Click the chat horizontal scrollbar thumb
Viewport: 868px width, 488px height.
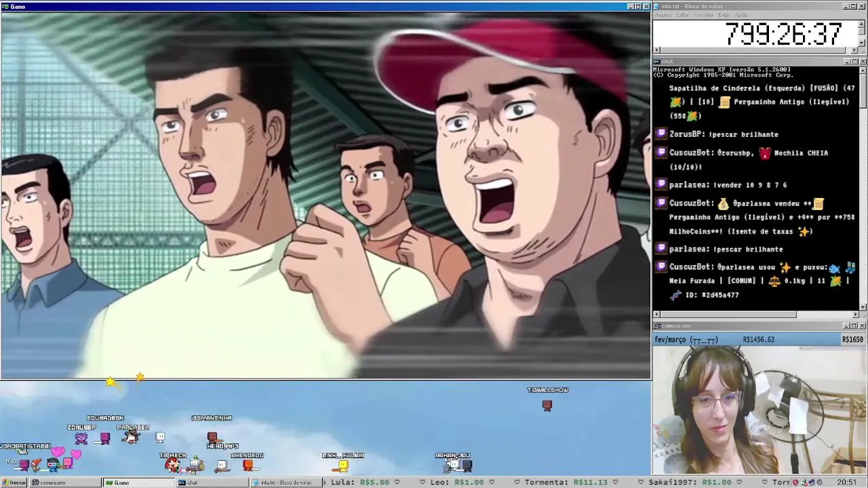[728, 314]
